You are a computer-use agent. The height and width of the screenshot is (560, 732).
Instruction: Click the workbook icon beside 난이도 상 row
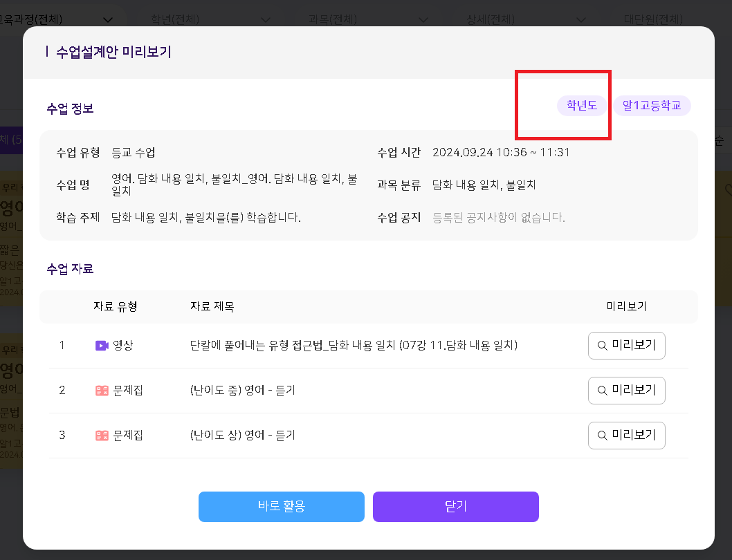(102, 436)
